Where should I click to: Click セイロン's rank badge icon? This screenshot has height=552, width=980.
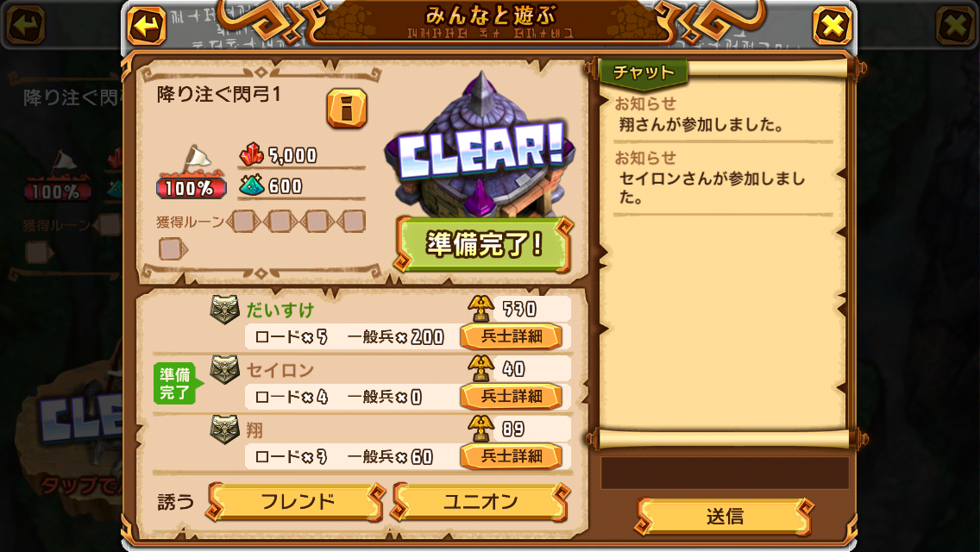coord(224,369)
